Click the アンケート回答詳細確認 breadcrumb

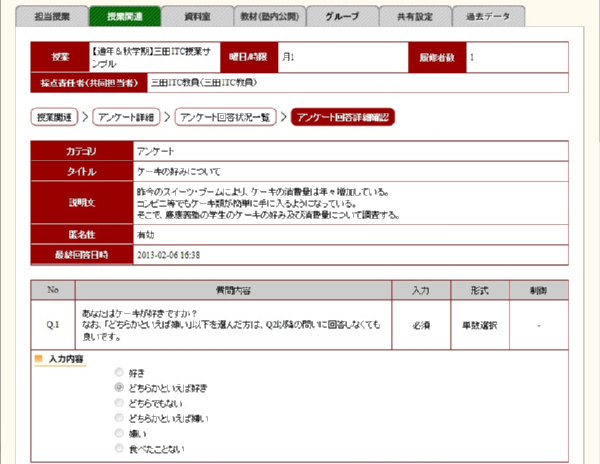[342, 118]
